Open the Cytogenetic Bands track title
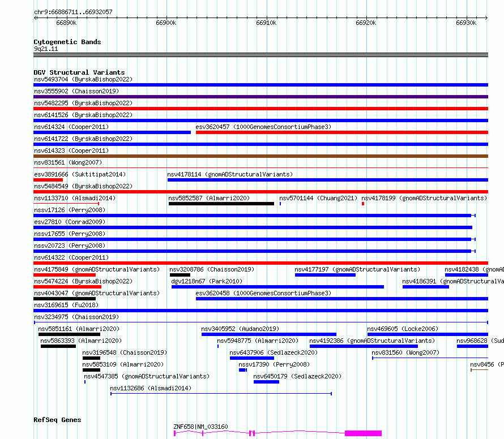The height and width of the screenshot is (439, 504). point(67,42)
